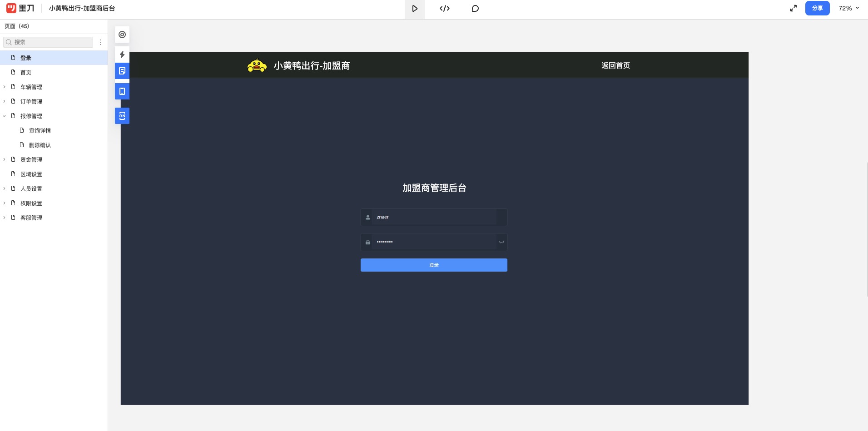Image resolution: width=868 pixels, height=431 pixels.
Task: Click the 小黄鸭出行-加盟商 header title
Action: point(312,66)
